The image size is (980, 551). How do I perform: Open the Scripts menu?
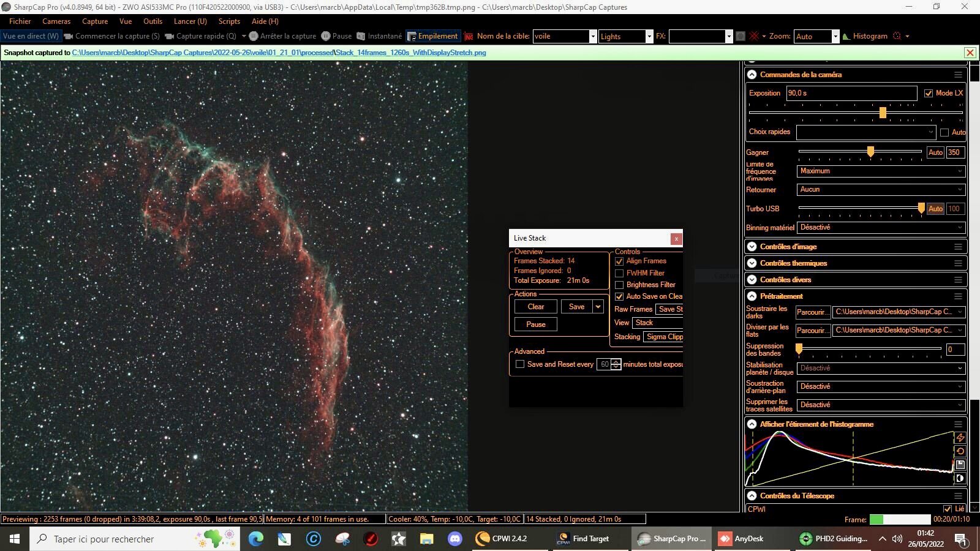click(229, 21)
